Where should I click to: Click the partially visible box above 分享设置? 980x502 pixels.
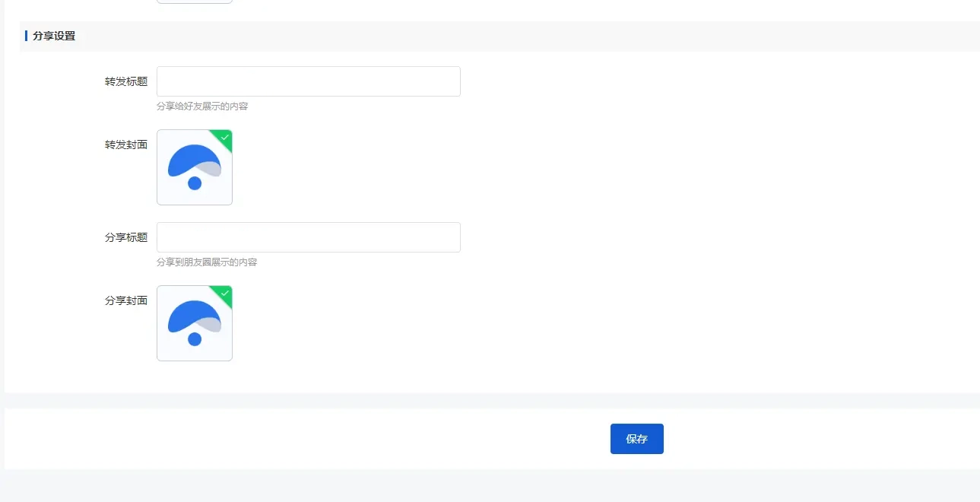click(195, 2)
